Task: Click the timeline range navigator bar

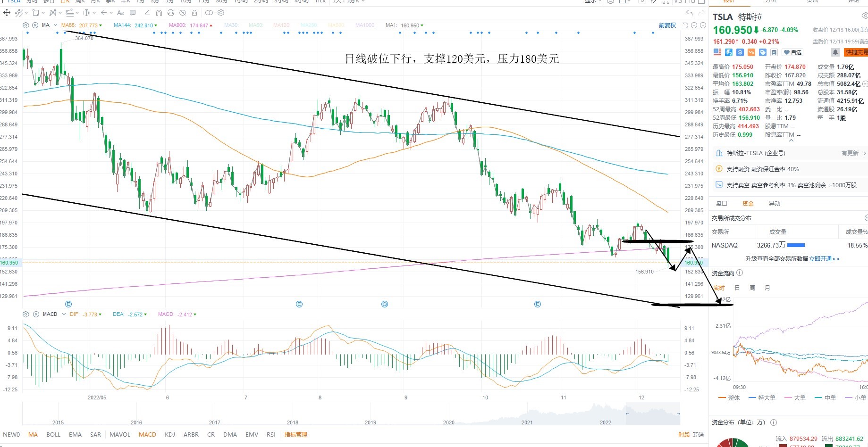Action: click(351, 414)
